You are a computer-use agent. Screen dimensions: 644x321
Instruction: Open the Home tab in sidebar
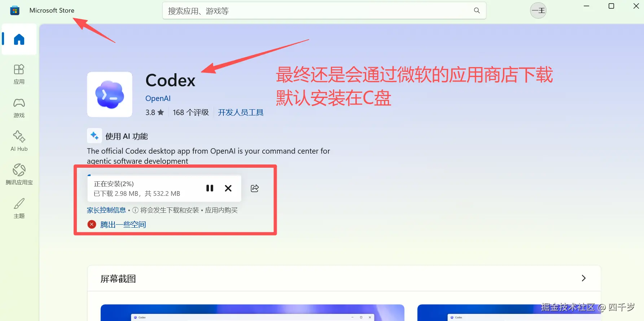click(x=19, y=39)
